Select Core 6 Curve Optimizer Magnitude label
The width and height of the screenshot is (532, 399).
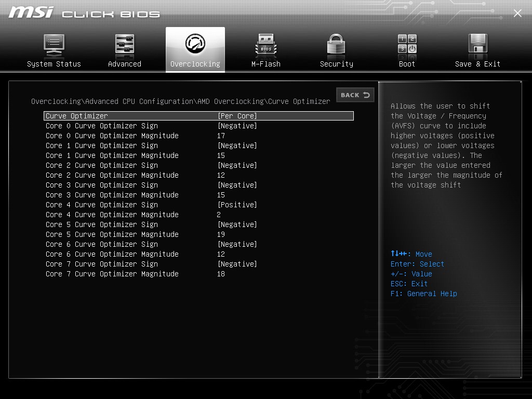click(x=112, y=254)
